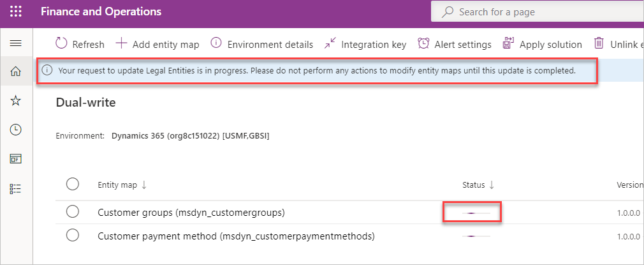The image size is (644, 265).
Task: Open Alert settings
Action: pyautogui.click(x=463, y=45)
